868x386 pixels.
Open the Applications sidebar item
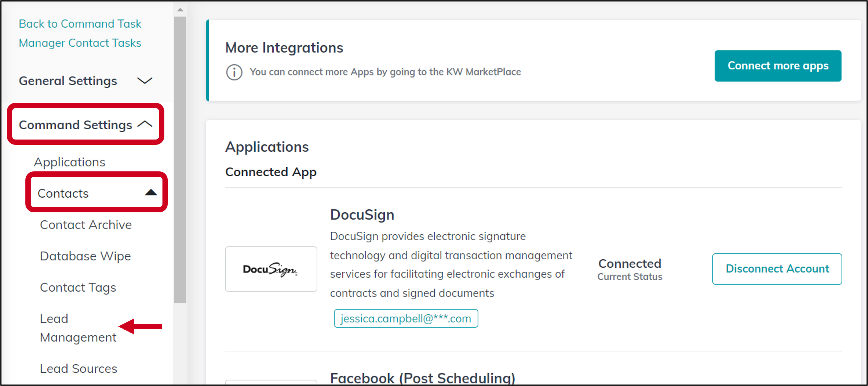pyautogui.click(x=70, y=162)
